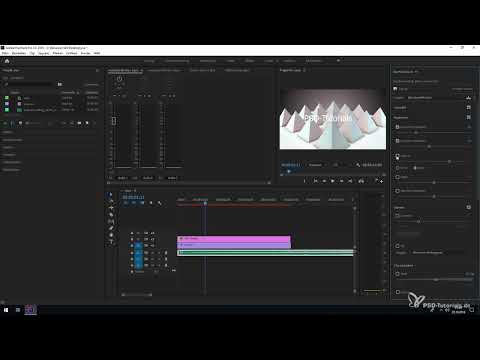Solo the audio track with the green clip
The width and height of the screenshot is (480, 360).
159,253
